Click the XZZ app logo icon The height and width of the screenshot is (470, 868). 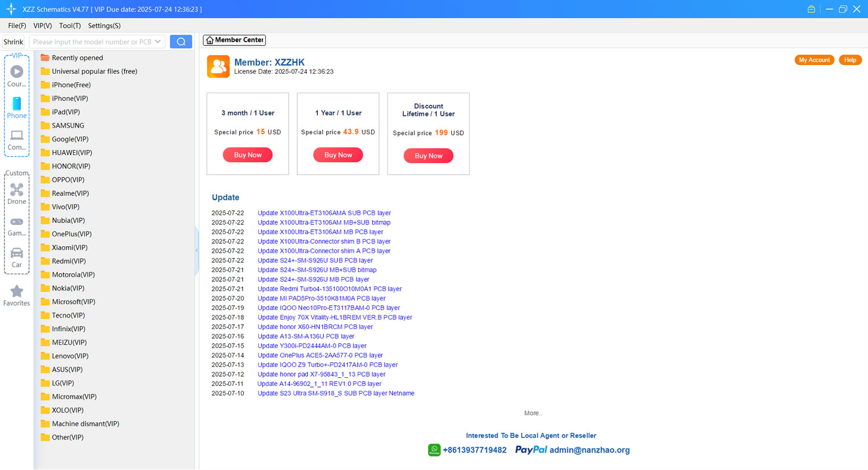[x=11, y=9]
